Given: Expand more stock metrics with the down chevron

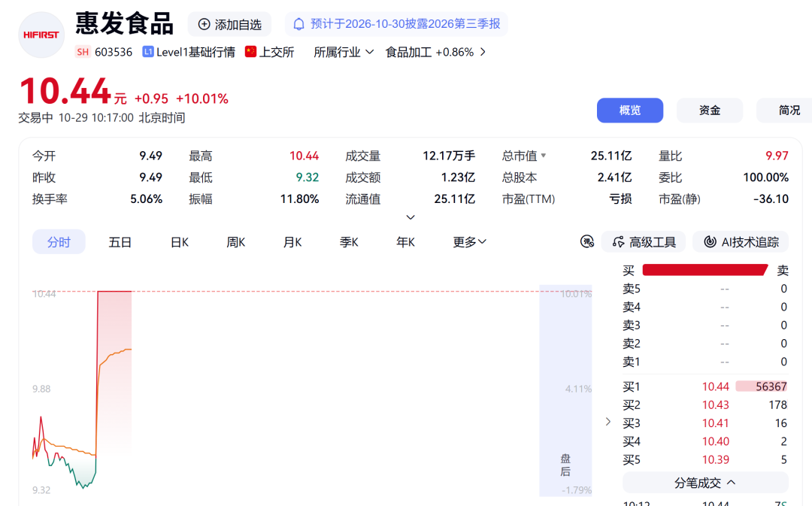Looking at the screenshot, I should point(411,217).
